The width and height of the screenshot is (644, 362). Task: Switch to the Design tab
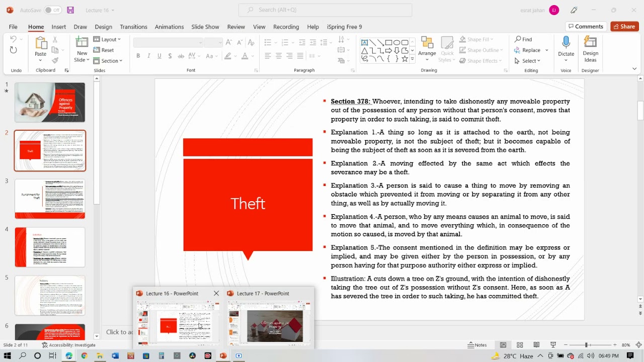pos(103,27)
